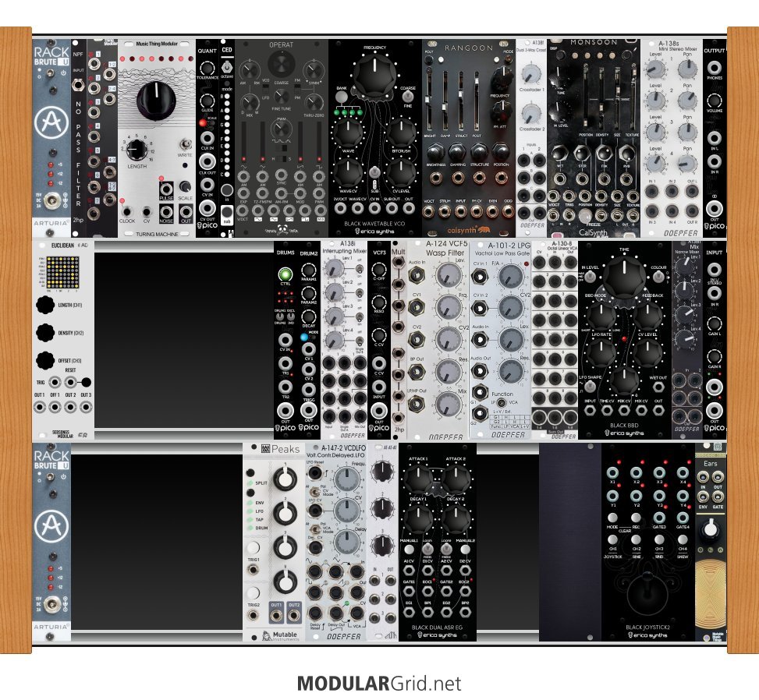759x700 pixels.
Task: Click the A-138s channel 1 Level knob
Action: 655,69
